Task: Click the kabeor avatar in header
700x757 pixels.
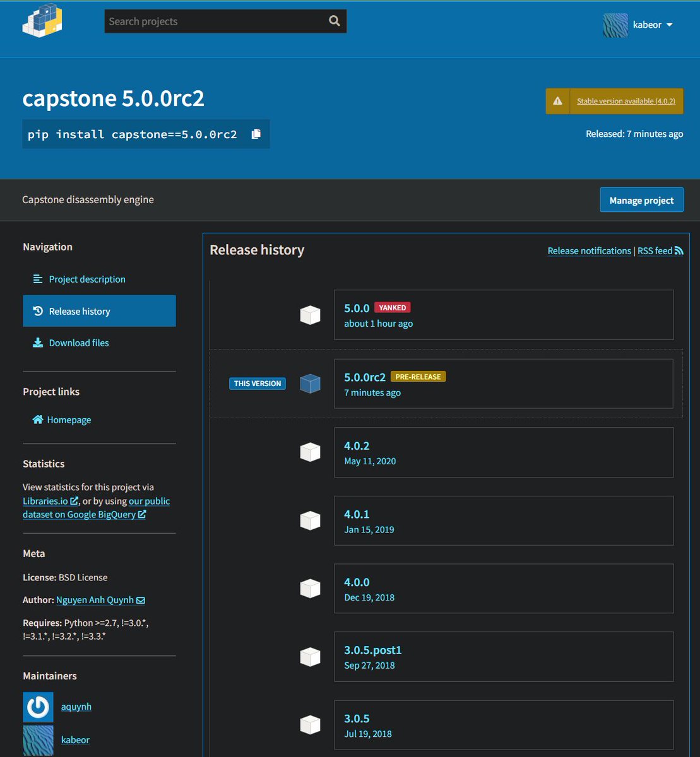Action: pyautogui.click(x=615, y=25)
